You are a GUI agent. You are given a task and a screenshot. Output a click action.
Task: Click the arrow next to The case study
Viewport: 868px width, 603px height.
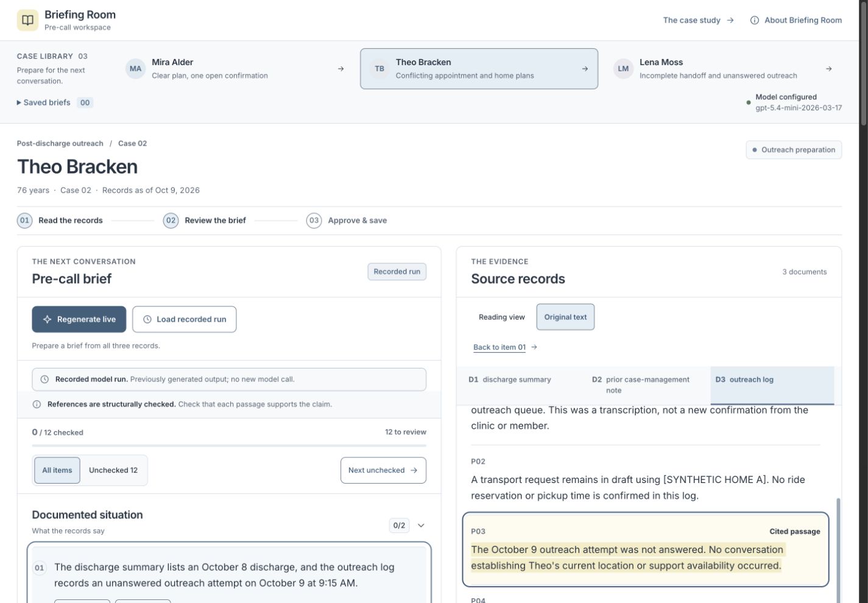(x=730, y=20)
